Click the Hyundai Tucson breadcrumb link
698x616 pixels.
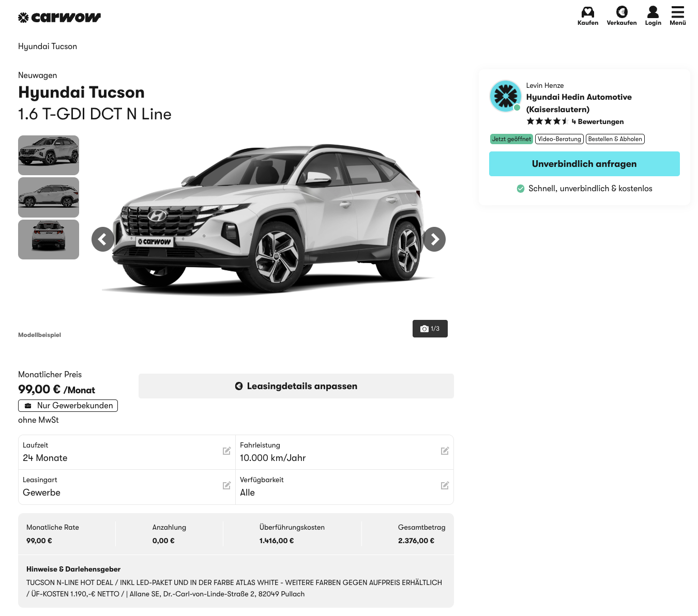(48, 47)
